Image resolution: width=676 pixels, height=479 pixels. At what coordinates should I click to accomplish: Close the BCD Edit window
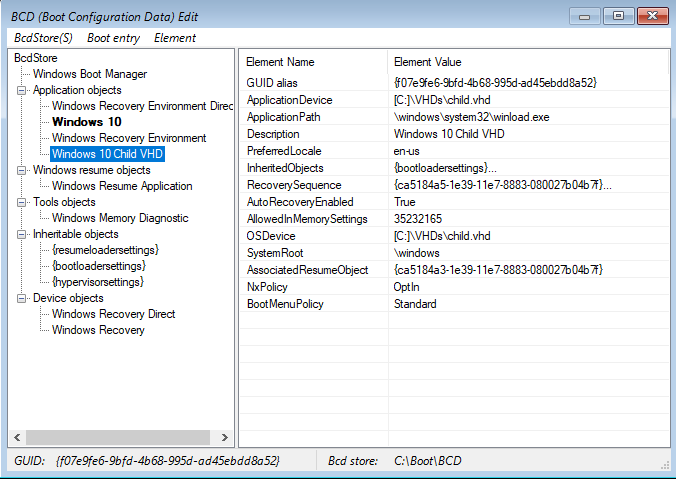652,16
